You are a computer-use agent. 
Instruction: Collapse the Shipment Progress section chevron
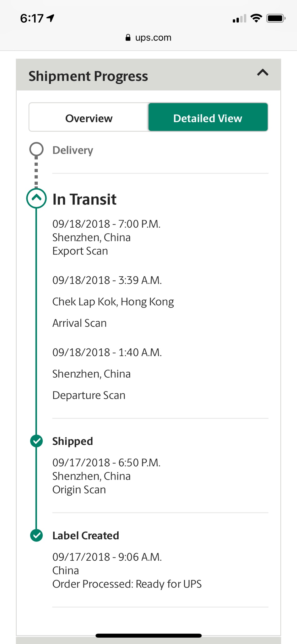262,73
